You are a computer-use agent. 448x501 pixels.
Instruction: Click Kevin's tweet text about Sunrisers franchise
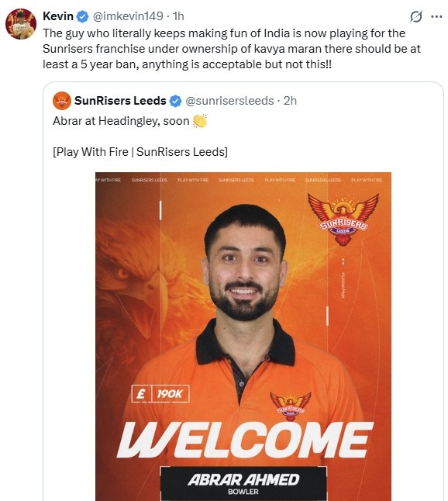point(232,49)
